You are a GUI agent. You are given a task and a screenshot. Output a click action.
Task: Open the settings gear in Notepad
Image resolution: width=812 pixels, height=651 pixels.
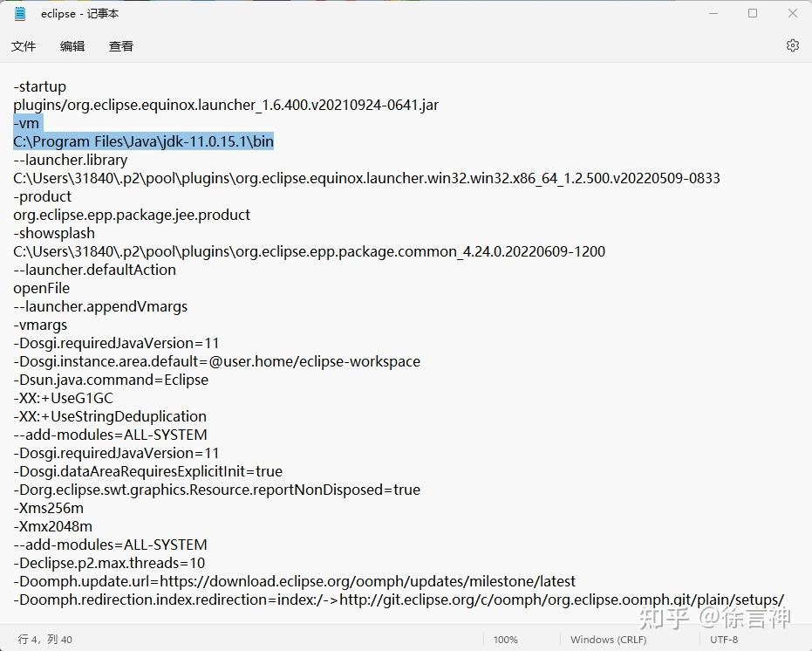click(x=792, y=45)
